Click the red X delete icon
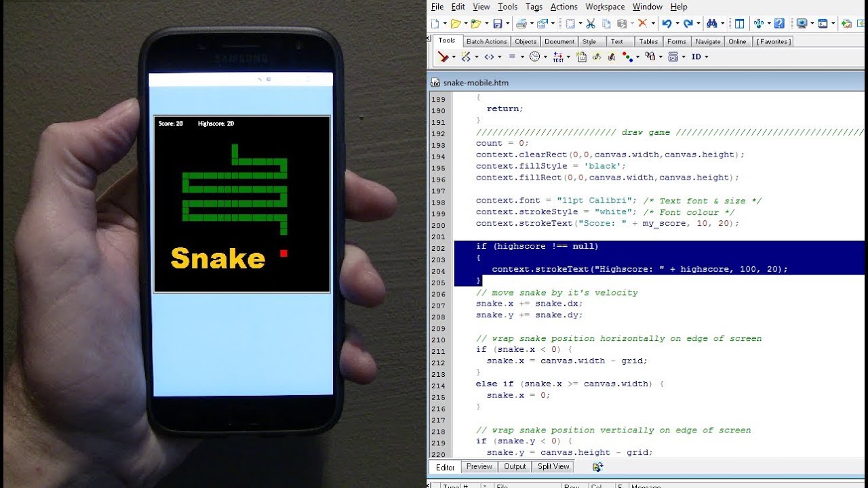Viewport: 868px width, 488px height. click(x=642, y=23)
